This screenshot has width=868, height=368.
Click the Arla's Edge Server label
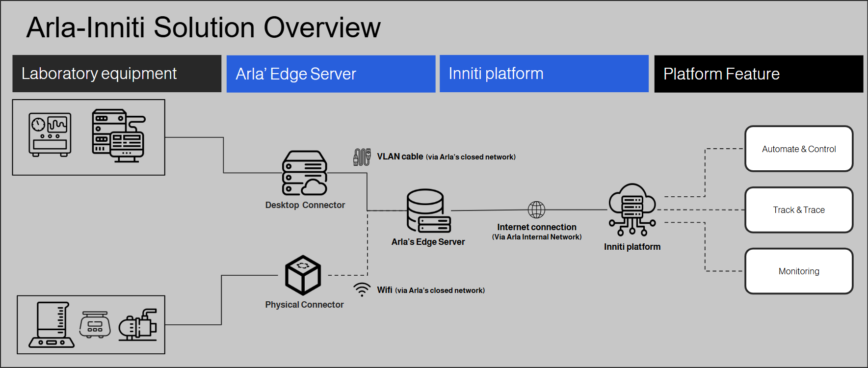click(x=428, y=242)
